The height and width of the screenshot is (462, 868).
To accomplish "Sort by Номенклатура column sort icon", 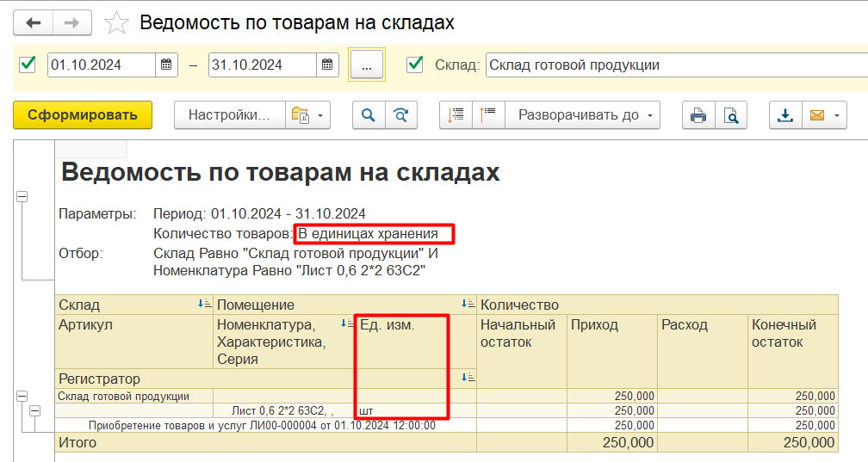I will [347, 323].
